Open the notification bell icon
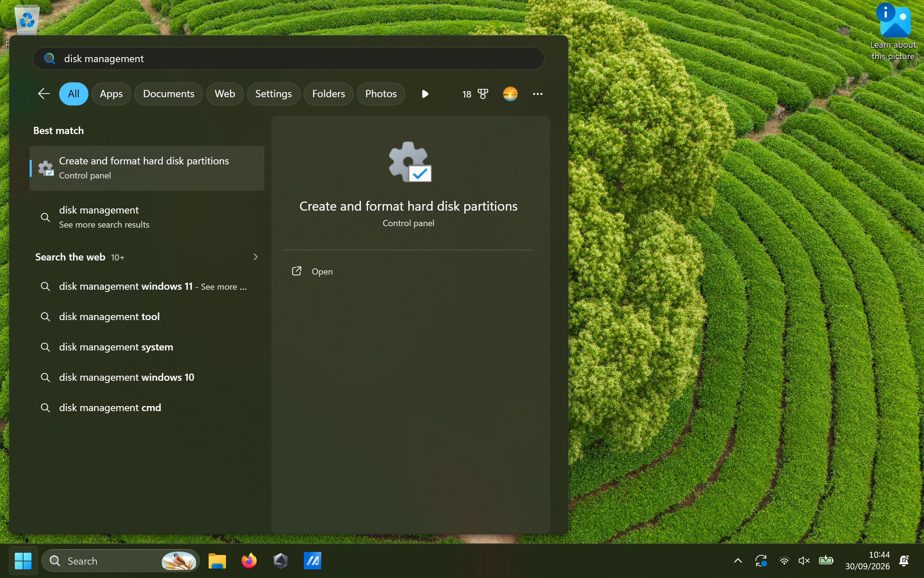924x578 pixels. [x=904, y=561]
